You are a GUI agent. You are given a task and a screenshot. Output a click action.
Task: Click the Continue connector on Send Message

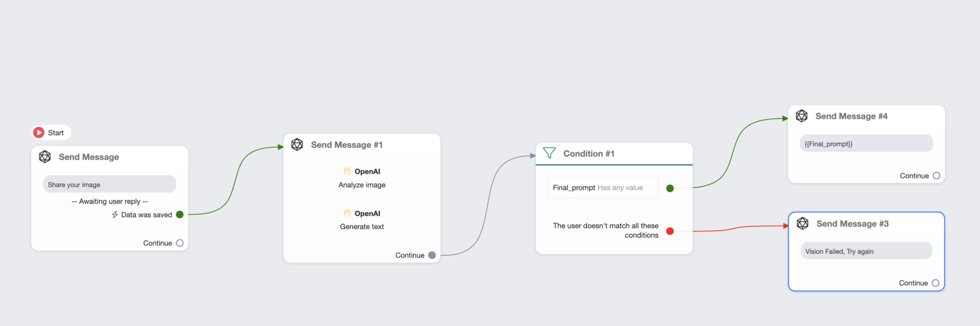180,243
